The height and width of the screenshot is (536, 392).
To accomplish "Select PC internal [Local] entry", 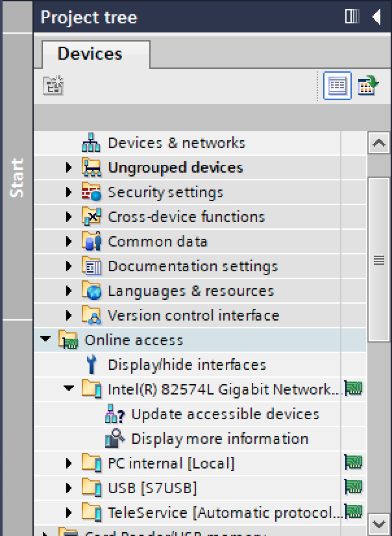I will 171,464.
